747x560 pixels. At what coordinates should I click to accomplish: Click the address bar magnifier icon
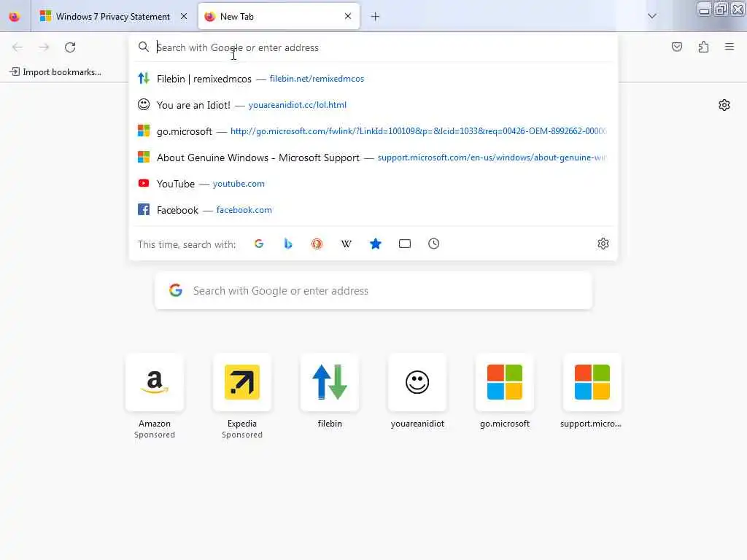tap(144, 47)
